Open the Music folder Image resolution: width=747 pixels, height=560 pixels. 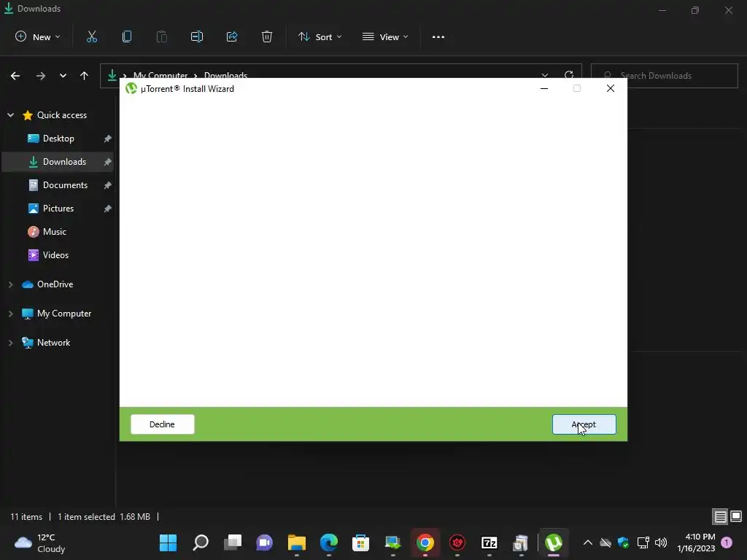coord(47,232)
